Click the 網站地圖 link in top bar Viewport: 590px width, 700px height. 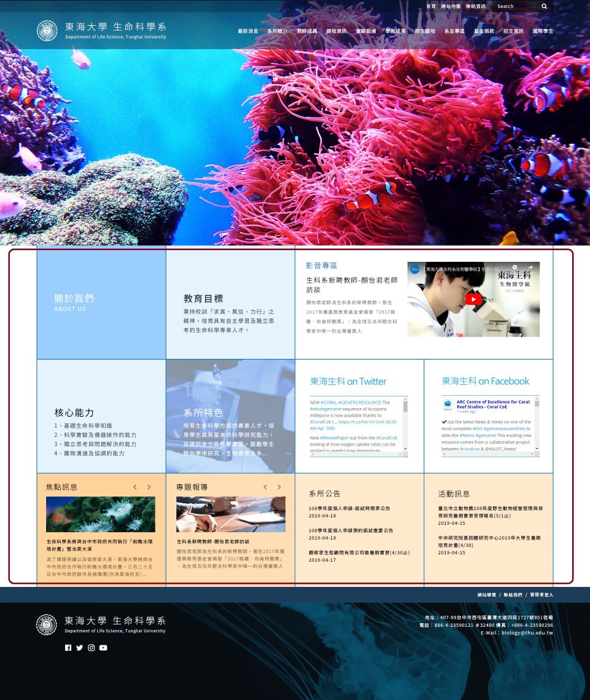pyautogui.click(x=450, y=6)
